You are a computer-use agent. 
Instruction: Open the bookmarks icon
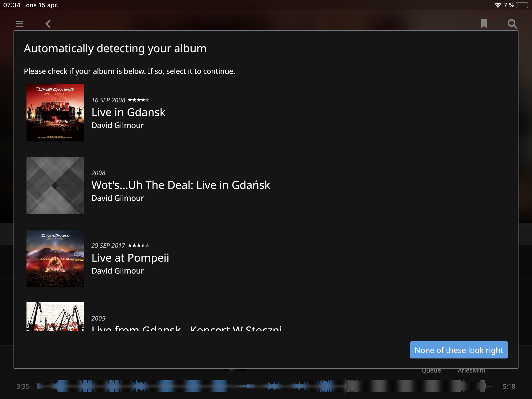coord(484,24)
